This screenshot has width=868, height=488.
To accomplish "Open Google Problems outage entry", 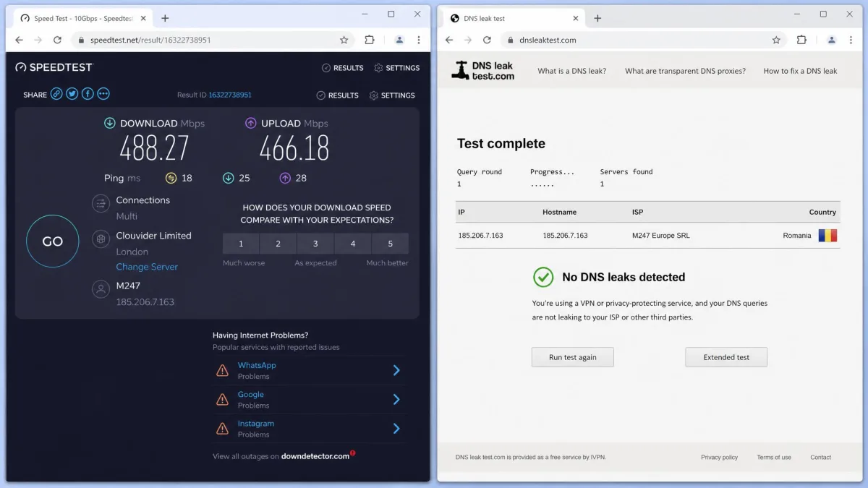I will (x=309, y=399).
